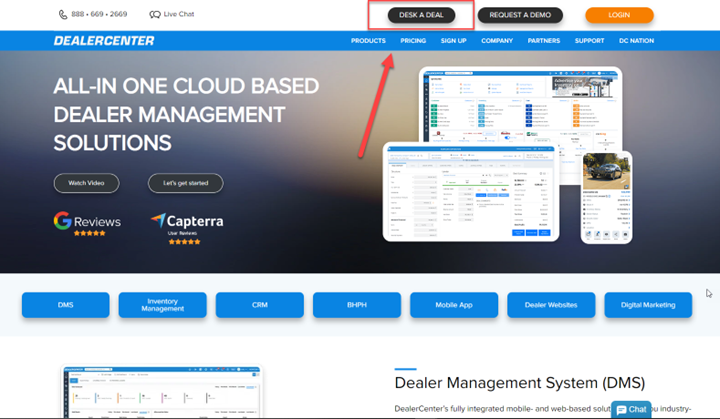This screenshot has width=720, height=419.
Task: Click the mobile app phone mockup image
Action: point(606,198)
